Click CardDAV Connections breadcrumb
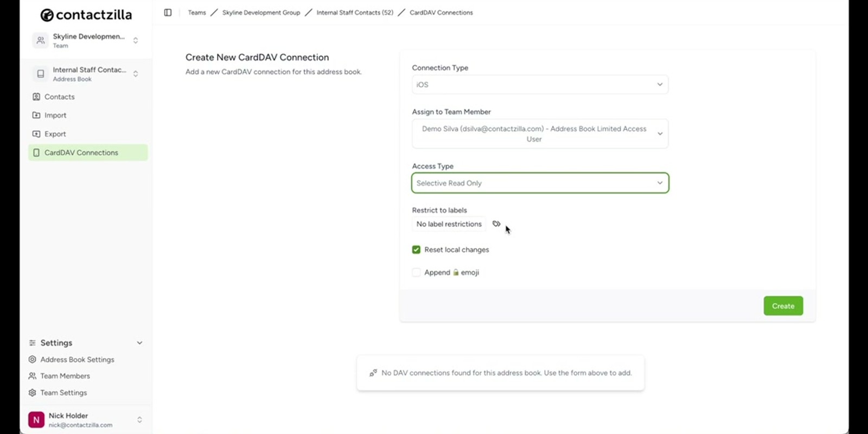The height and width of the screenshot is (434, 868). tap(441, 12)
